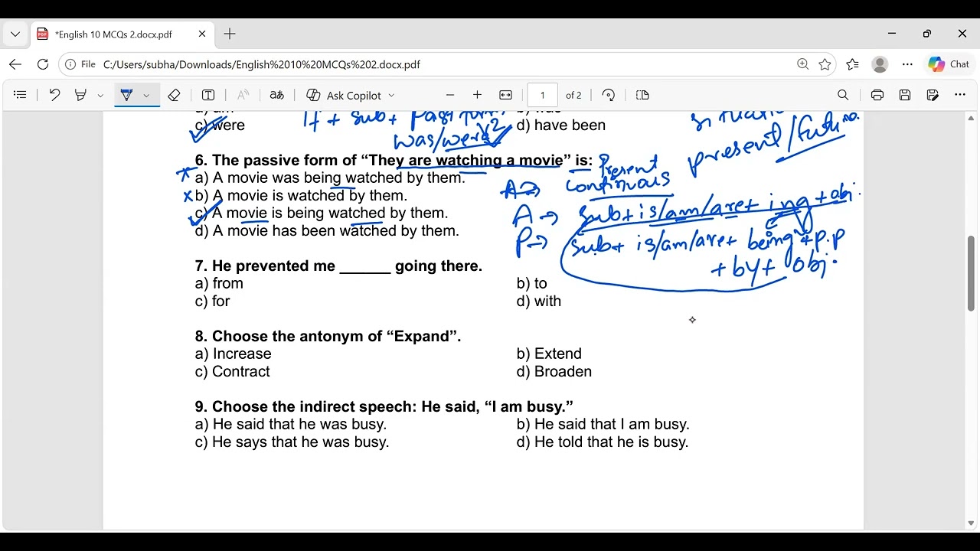This screenshot has height=551, width=980.
Task: Toggle the Draw pen tool
Action: point(127,95)
